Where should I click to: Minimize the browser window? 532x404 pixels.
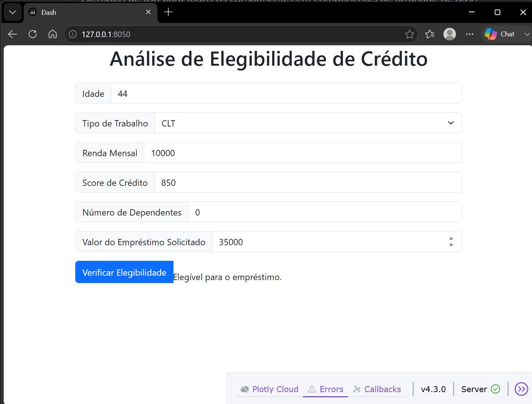[472, 12]
